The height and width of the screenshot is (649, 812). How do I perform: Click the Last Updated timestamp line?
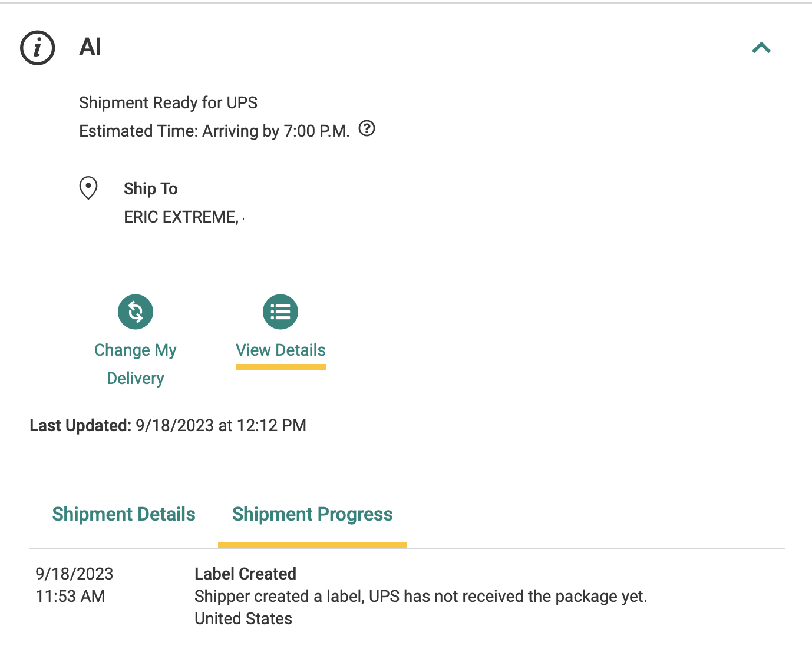168,425
